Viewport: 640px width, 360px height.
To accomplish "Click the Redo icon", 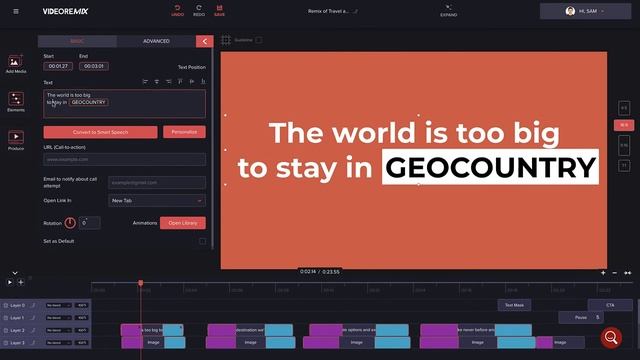I will click(199, 8).
